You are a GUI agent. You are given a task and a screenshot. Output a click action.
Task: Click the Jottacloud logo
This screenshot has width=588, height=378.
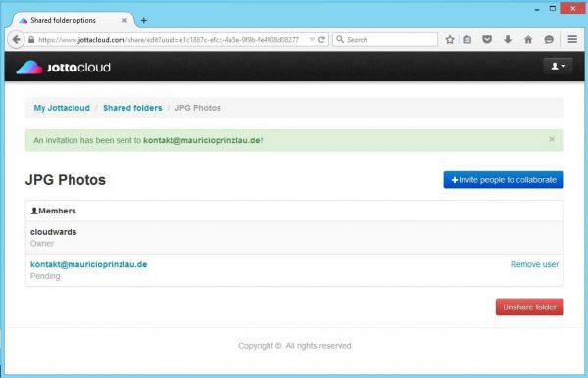(x=63, y=67)
